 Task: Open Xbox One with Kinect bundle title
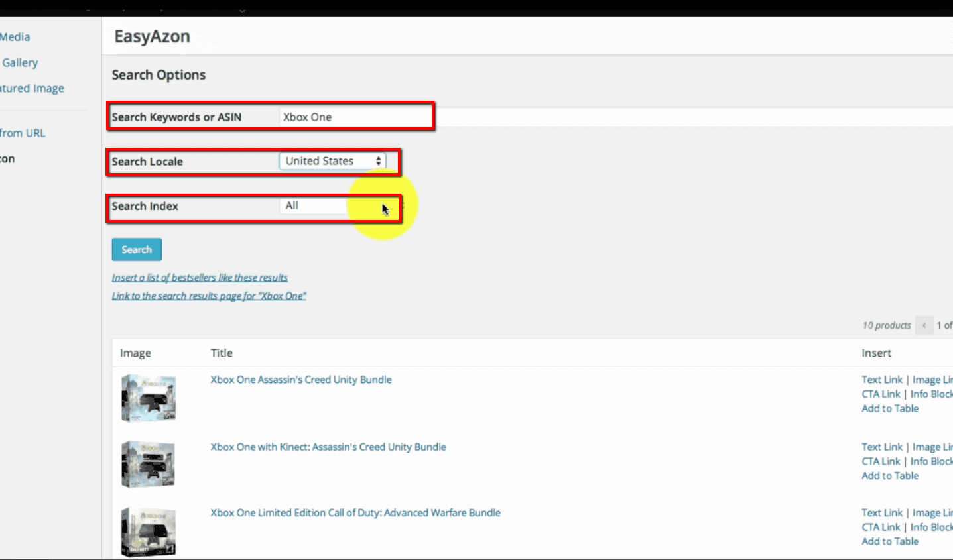(328, 447)
